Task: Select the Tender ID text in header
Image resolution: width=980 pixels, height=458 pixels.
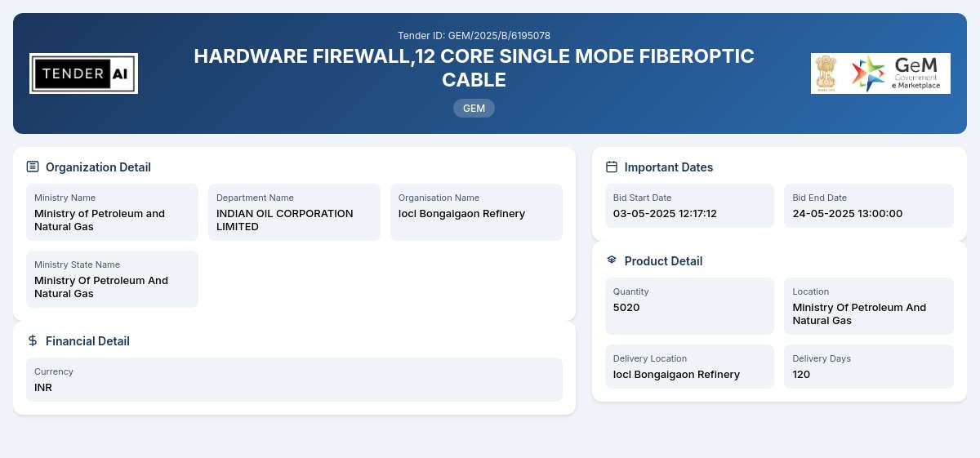Action: [x=474, y=36]
